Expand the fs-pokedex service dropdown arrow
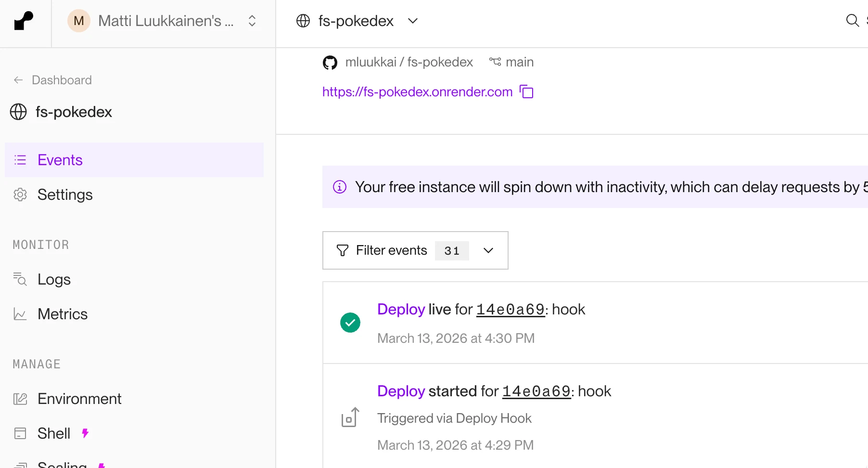The height and width of the screenshot is (468, 868). tap(413, 21)
